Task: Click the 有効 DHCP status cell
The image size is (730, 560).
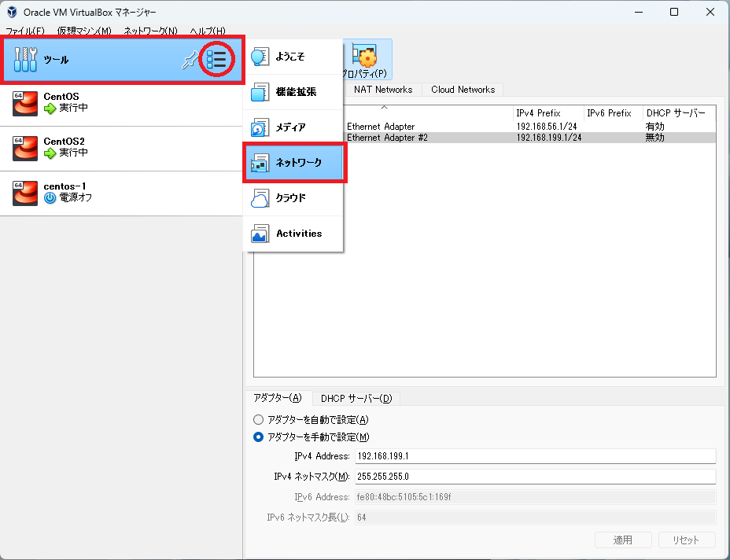Action: pyautogui.click(x=654, y=127)
